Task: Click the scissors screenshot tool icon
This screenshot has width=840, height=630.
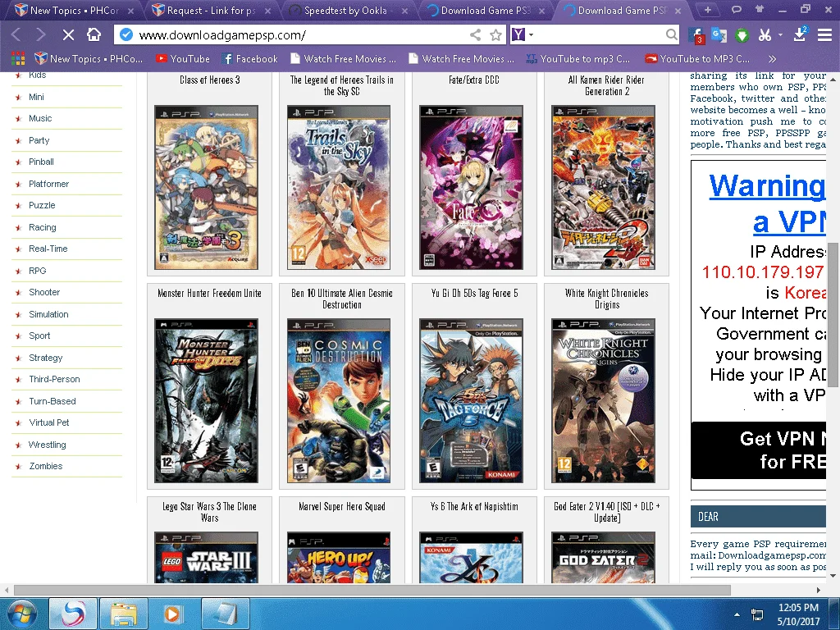Action: click(x=765, y=35)
